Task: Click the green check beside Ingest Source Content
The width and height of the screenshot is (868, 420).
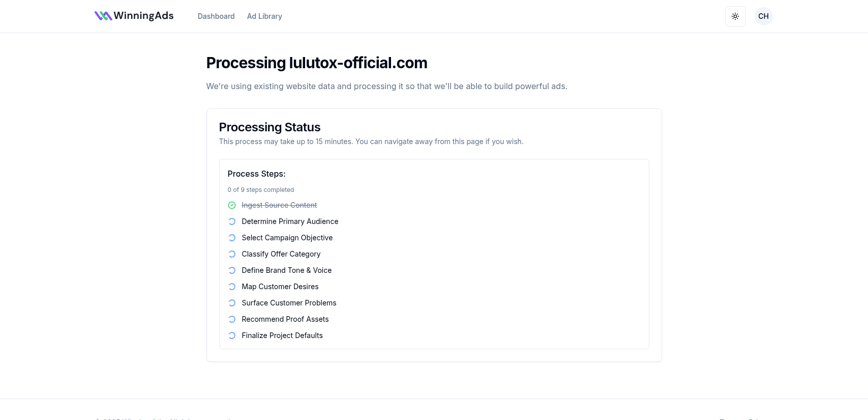Action: pyautogui.click(x=232, y=205)
